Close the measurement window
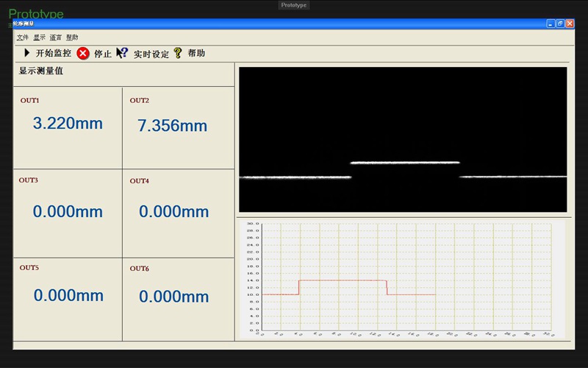Screen dimensions: 588x368 tap(570, 24)
